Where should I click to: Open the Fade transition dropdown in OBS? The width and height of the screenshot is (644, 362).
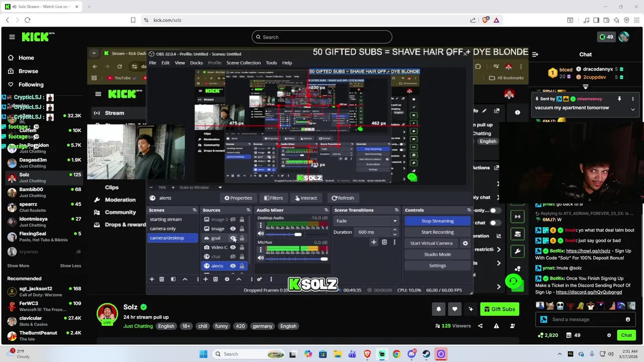pyautogui.click(x=366, y=221)
